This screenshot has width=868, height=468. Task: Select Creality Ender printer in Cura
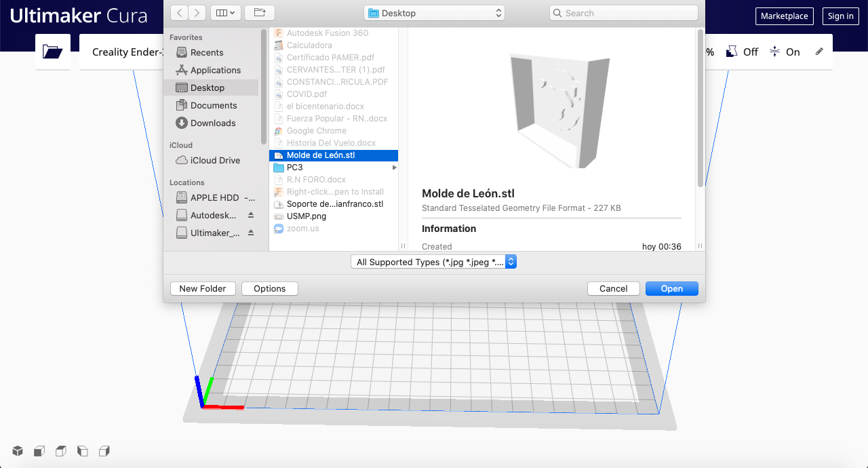(128, 52)
